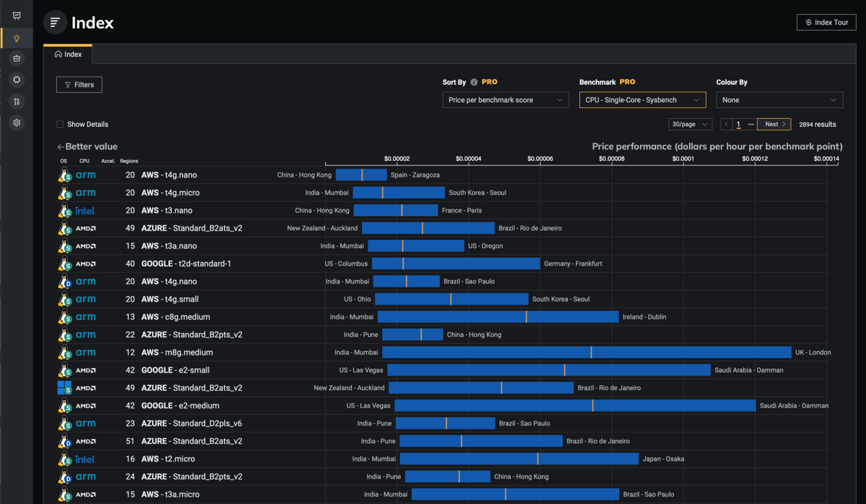
Task: Click the price bar for AWS t4g.micro
Action: click(x=399, y=193)
